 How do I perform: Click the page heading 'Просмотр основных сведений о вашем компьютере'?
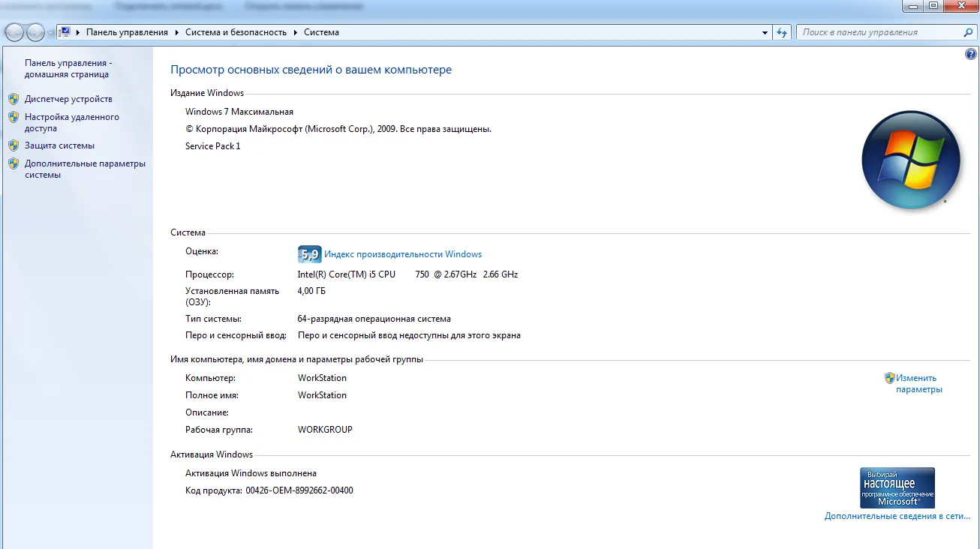point(311,70)
